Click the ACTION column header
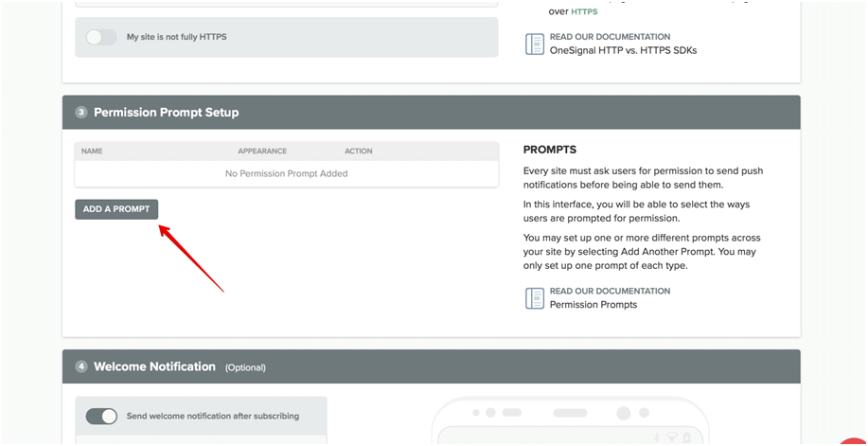 coord(359,151)
